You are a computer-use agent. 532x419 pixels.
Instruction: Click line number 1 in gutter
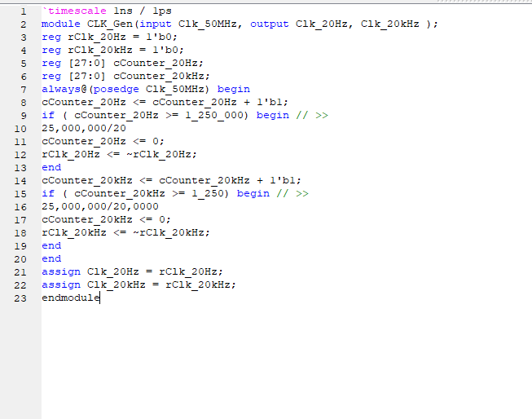24,11
